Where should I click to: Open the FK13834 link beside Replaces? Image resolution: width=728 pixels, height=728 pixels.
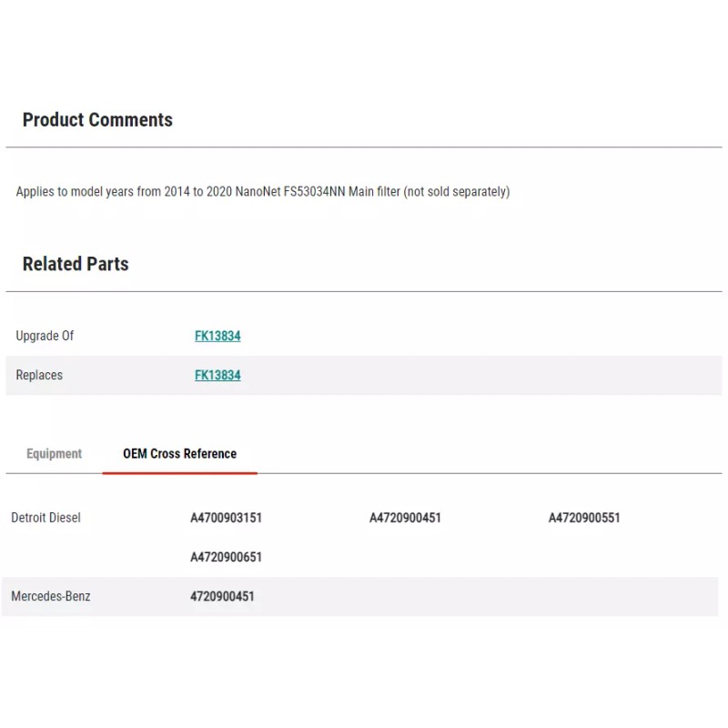pyautogui.click(x=217, y=375)
